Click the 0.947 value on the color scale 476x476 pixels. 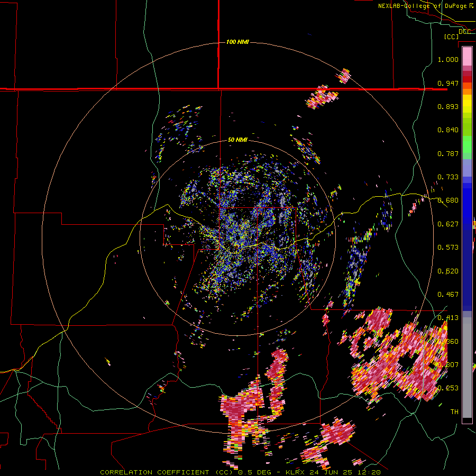tap(448, 83)
